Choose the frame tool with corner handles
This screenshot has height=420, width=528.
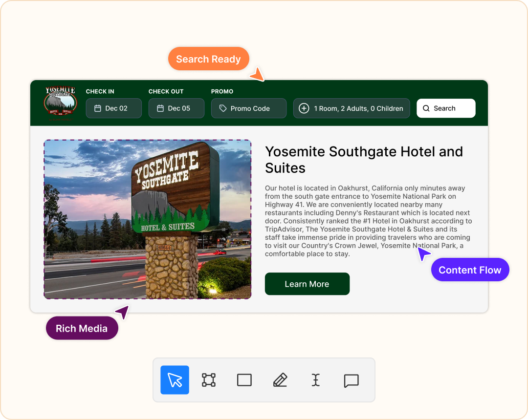click(x=209, y=380)
